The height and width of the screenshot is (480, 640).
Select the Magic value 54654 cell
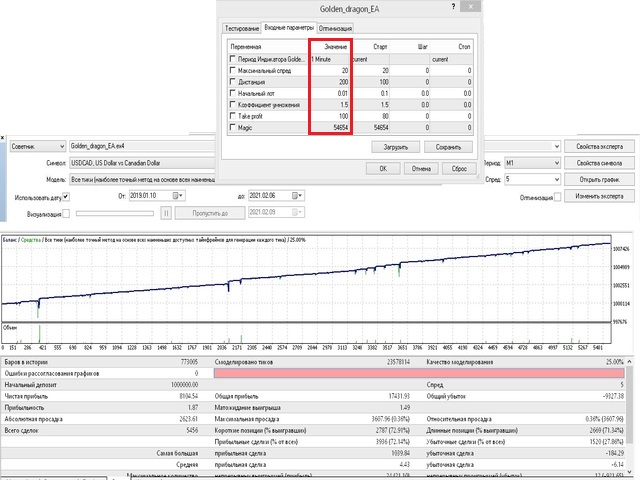coord(330,127)
